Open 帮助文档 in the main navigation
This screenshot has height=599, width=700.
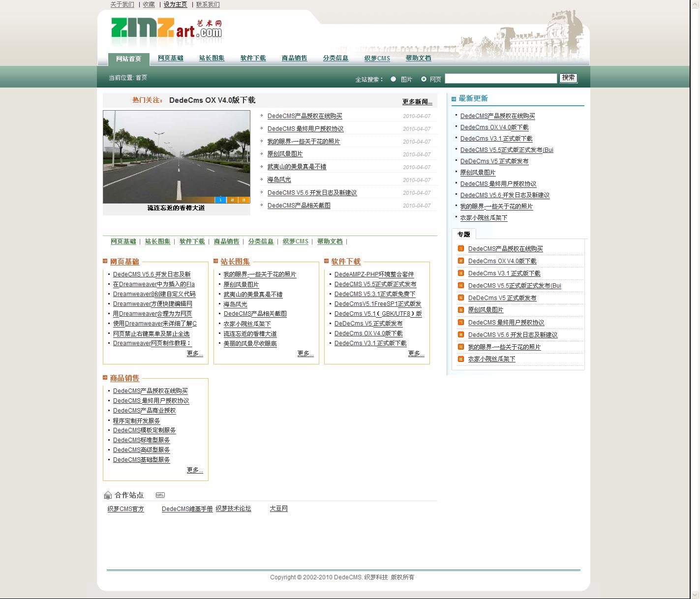click(419, 58)
